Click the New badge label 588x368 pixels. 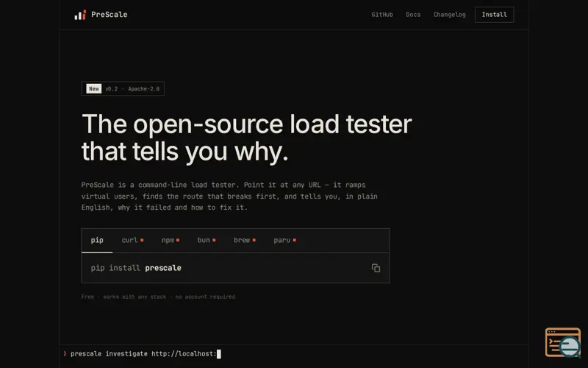click(94, 88)
